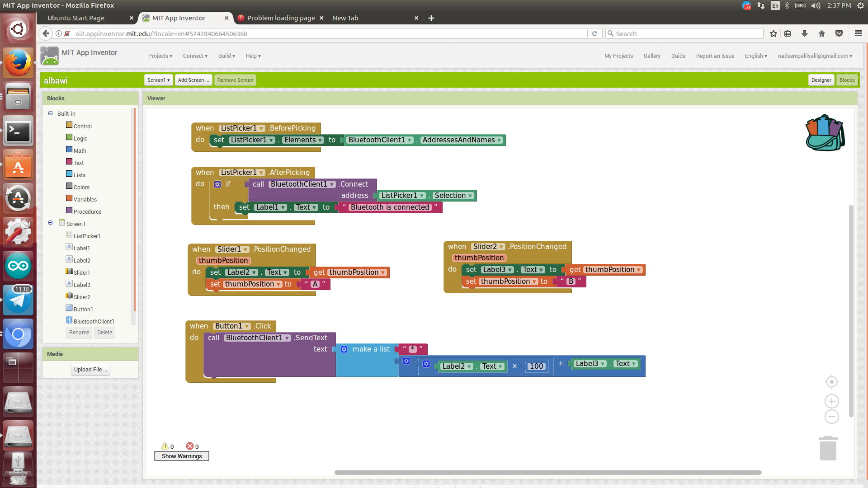
Task: Click the Delete button
Action: coord(104,333)
